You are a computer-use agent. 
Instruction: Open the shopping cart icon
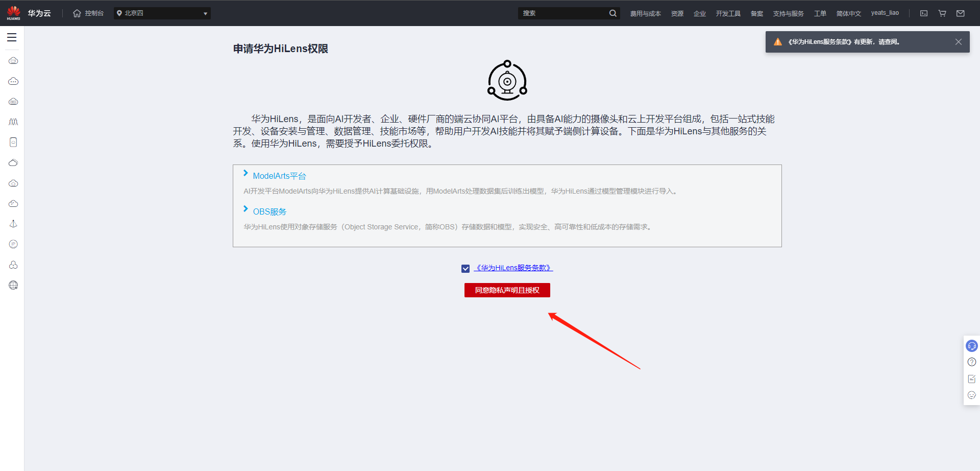tap(942, 13)
